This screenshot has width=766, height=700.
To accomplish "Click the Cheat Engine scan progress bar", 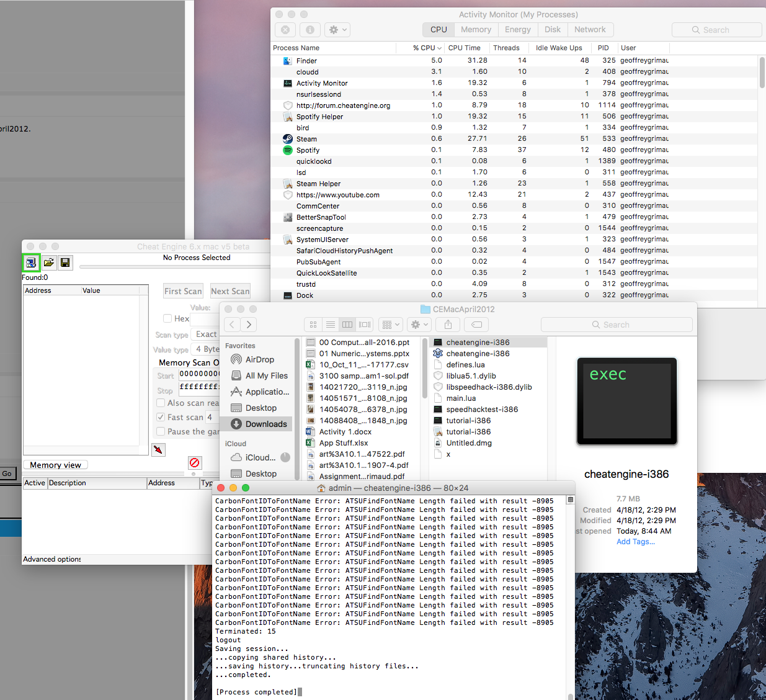I will point(175,267).
